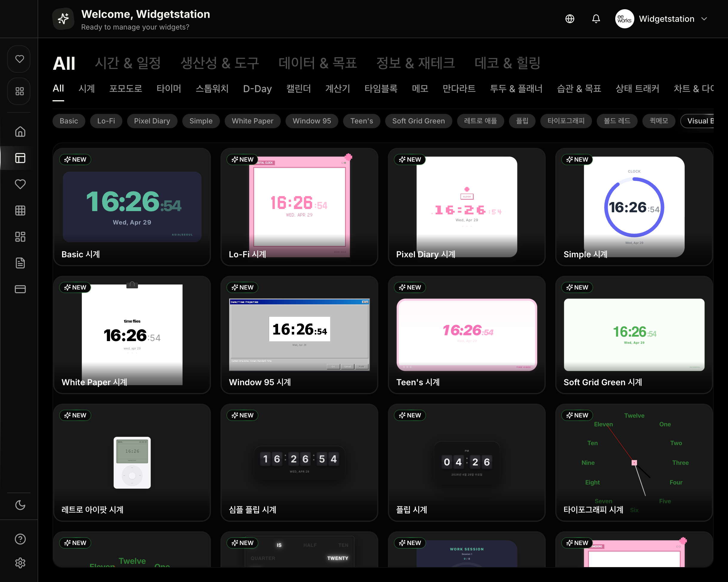Select the D-Day sub-tab
Viewport: 728px width, 582px height.
pos(257,88)
